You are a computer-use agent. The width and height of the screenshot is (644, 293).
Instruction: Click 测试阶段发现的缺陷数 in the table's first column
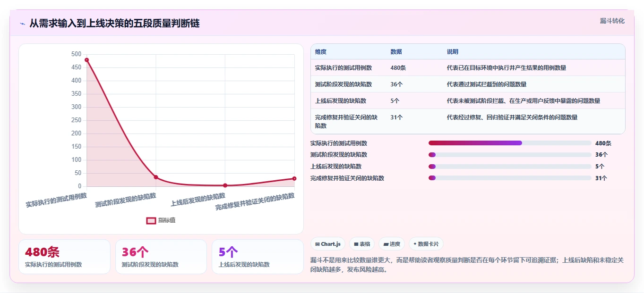pos(343,84)
